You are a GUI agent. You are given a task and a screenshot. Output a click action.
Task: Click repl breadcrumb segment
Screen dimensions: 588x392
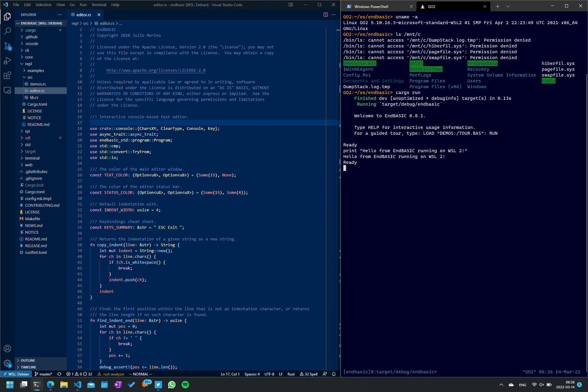click(75, 23)
